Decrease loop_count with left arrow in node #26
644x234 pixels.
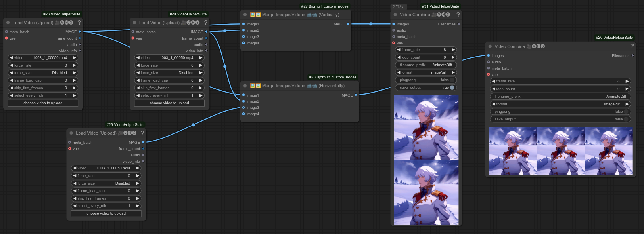click(494, 89)
